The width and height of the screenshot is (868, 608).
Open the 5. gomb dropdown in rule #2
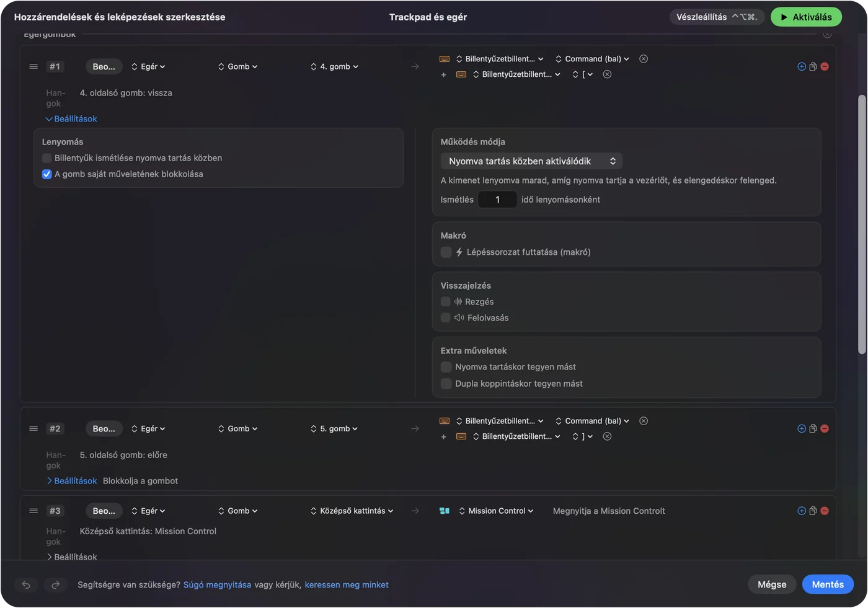point(335,428)
